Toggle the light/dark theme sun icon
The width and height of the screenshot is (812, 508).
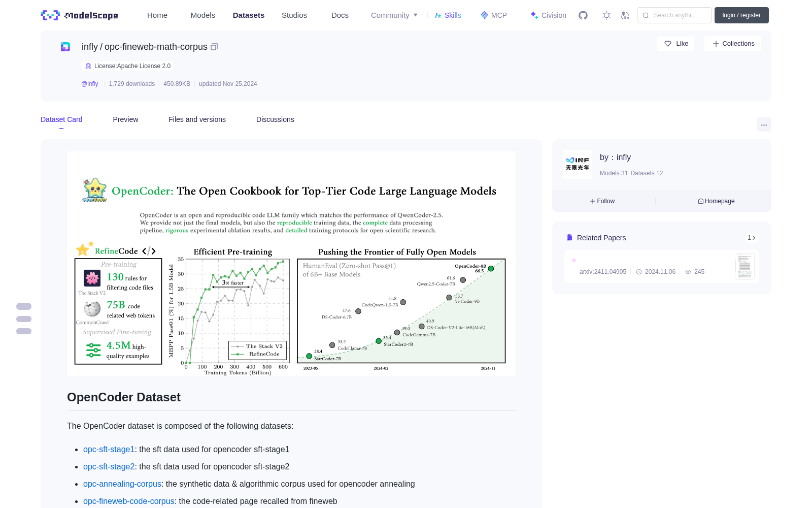(x=606, y=15)
